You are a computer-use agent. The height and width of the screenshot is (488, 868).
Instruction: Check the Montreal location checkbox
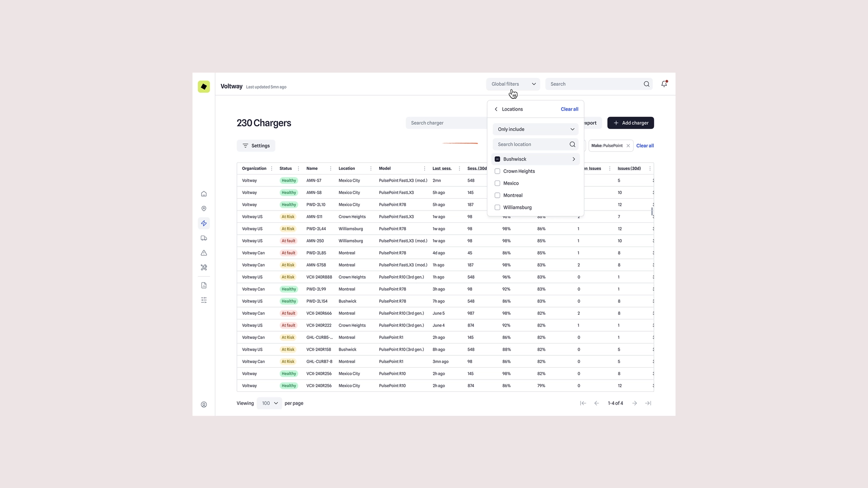pos(498,195)
